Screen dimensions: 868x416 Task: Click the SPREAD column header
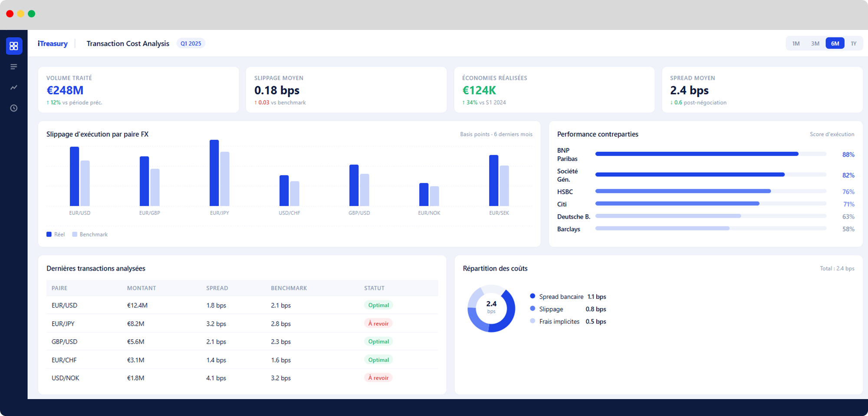(217, 288)
